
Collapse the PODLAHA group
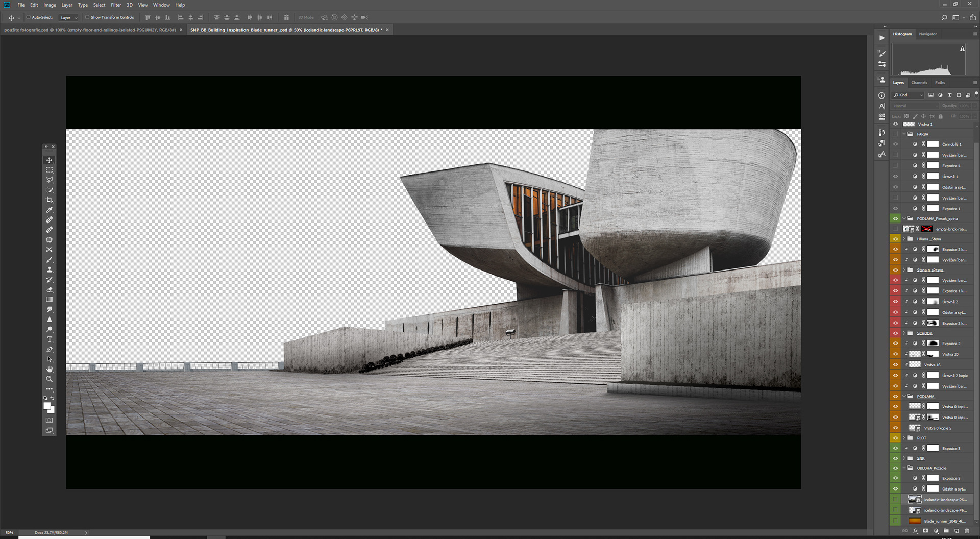(904, 397)
